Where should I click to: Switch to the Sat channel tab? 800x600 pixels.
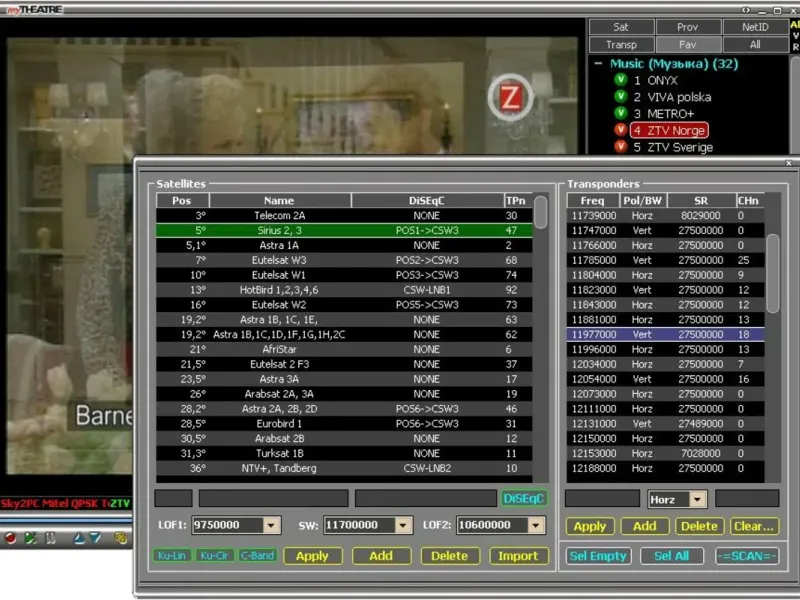621,27
